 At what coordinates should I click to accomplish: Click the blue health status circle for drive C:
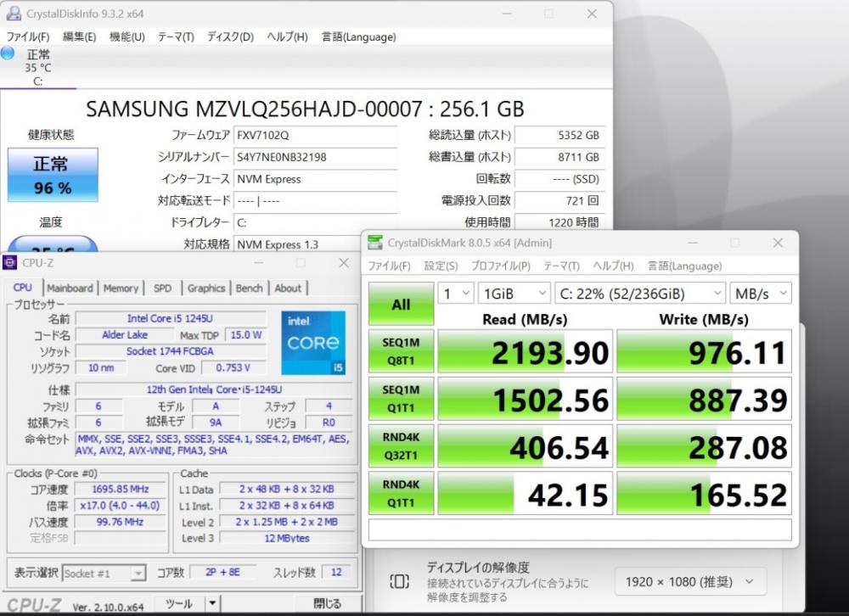[8, 53]
